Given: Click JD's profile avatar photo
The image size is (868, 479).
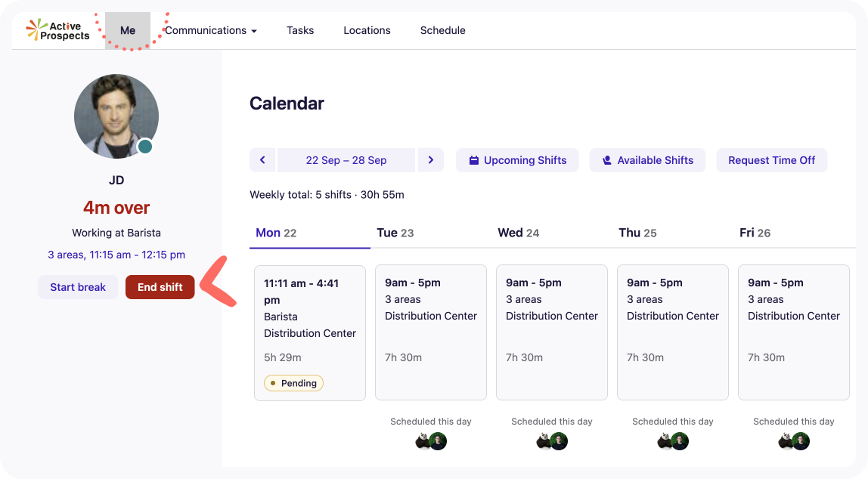Looking at the screenshot, I should coord(116,116).
